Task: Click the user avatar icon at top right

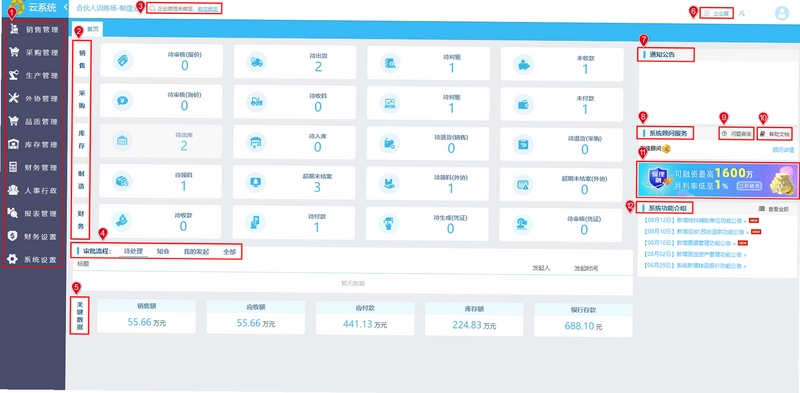Action: (x=782, y=14)
